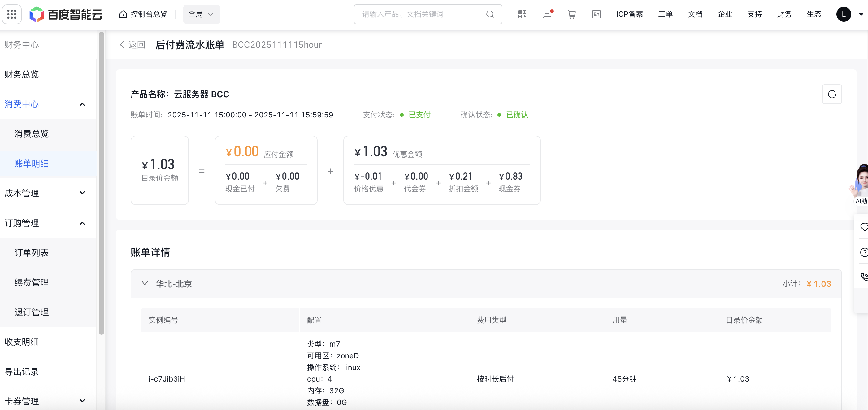Open the shopping cart icon

point(572,14)
